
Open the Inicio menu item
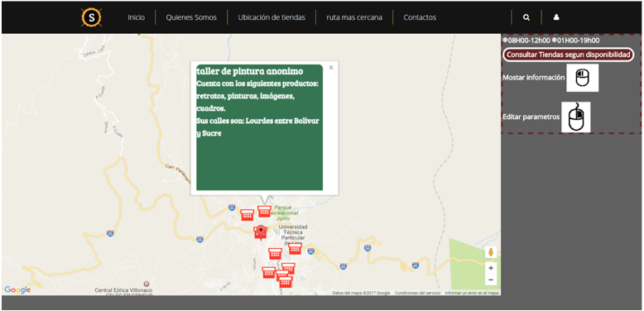pyautogui.click(x=136, y=17)
